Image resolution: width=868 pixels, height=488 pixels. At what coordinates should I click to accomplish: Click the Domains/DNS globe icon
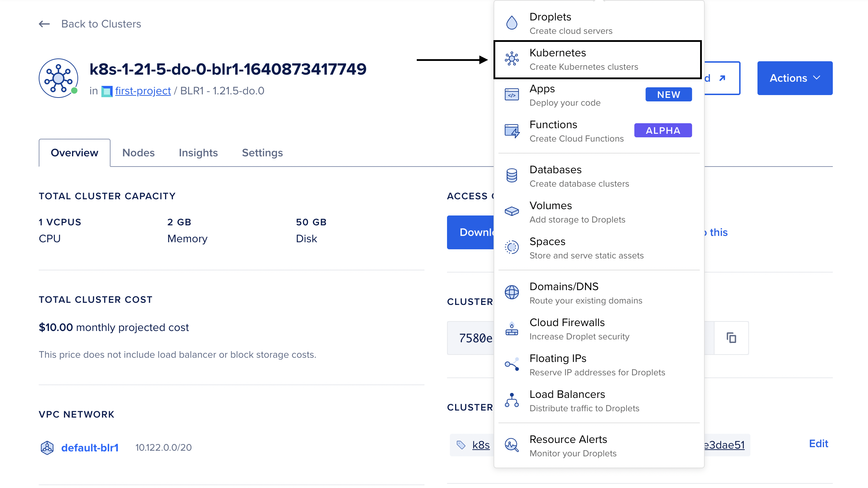pos(511,292)
